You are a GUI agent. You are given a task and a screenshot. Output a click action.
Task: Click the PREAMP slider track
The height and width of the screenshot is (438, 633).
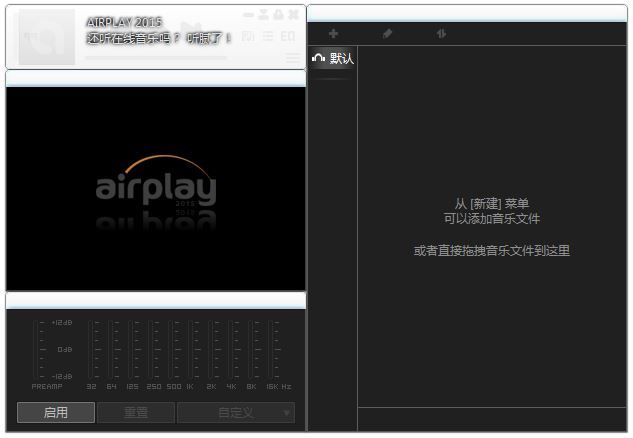(x=36, y=350)
